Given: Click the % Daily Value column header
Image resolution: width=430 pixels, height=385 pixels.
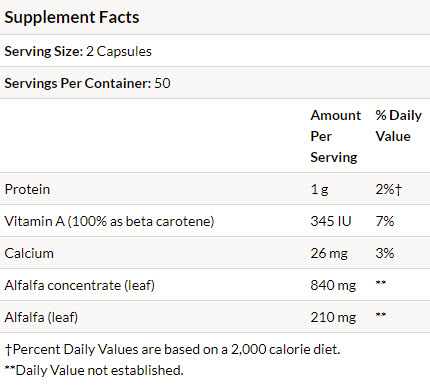Looking at the screenshot, I should 399,126.
